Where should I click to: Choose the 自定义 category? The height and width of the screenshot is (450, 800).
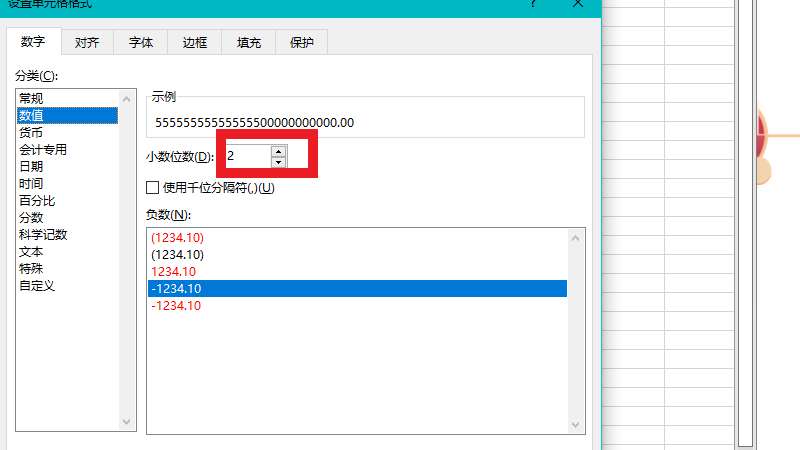click(x=37, y=286)
